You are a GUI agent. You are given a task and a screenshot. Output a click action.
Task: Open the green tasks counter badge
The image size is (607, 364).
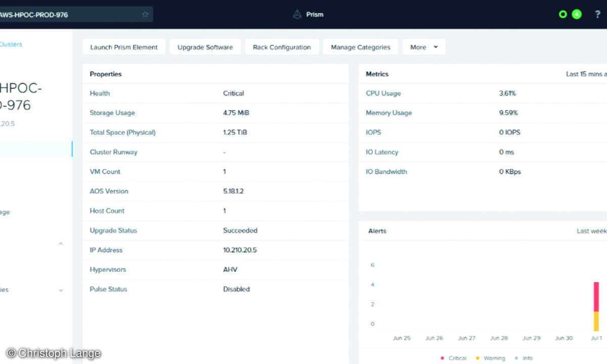[x=577, y=14]
